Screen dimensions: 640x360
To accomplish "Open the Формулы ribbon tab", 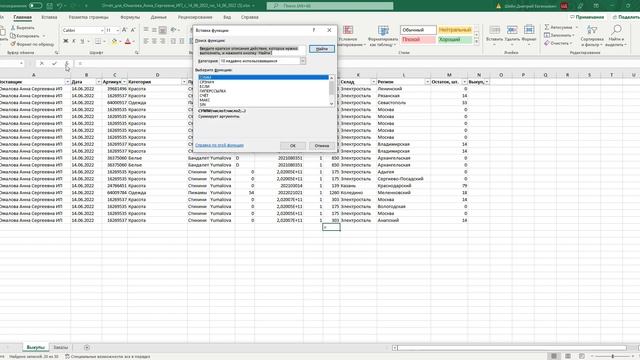I will tap(130, 17).
